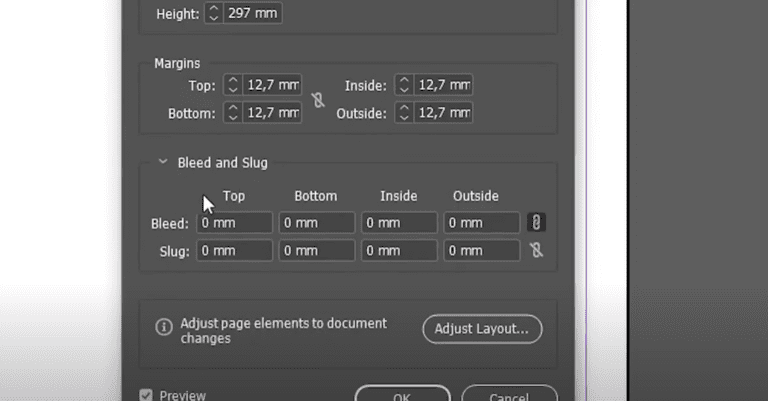The image size is (768, 401).
Task: Click the info icon beside Adjust page elements
Action: pos(164,327)
